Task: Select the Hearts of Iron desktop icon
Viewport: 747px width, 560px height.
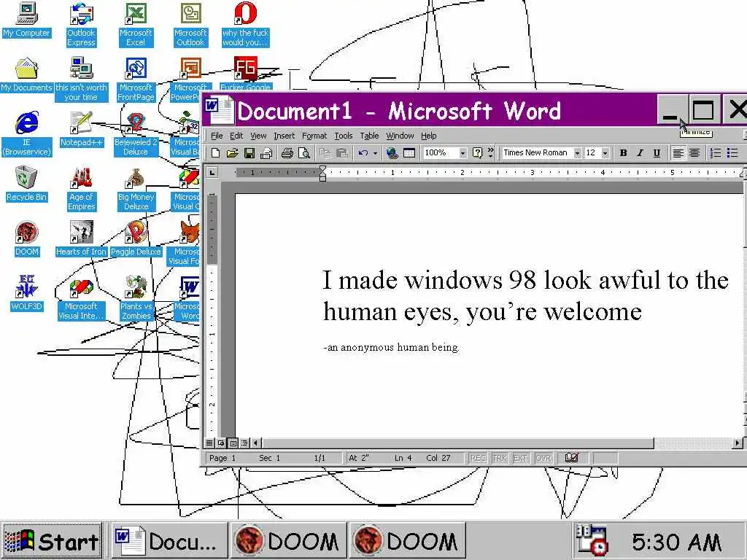Action: tap(81, 239)
